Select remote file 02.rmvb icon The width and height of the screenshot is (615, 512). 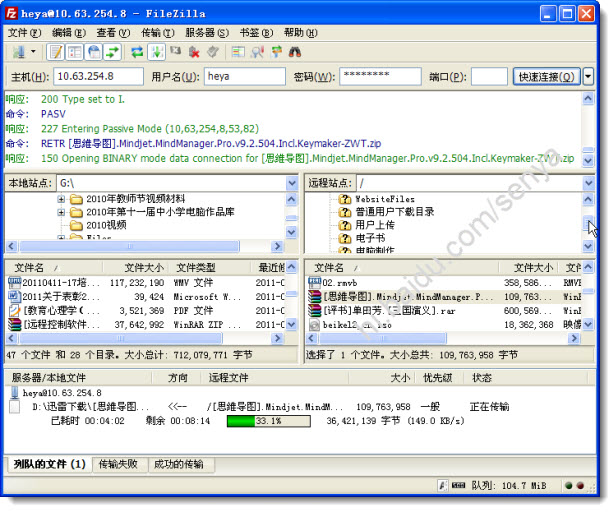(x=315, y=282)
